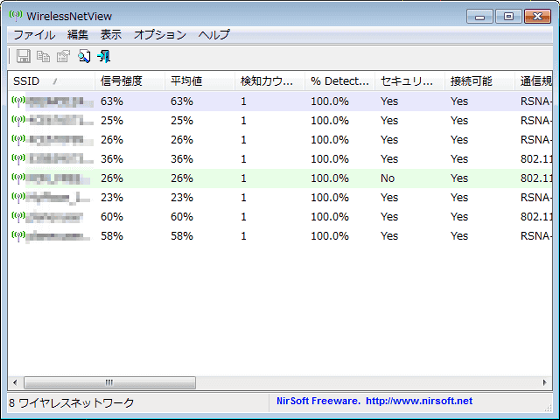Sort by the 信号強度 column header

130,81
